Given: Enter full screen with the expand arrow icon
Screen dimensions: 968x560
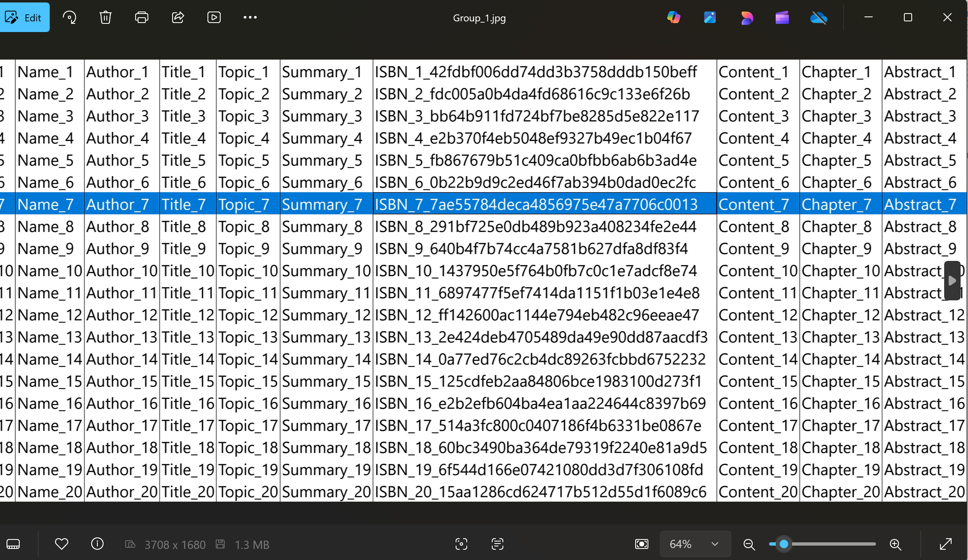Looking at the screenshot, I should click(945, 544).
